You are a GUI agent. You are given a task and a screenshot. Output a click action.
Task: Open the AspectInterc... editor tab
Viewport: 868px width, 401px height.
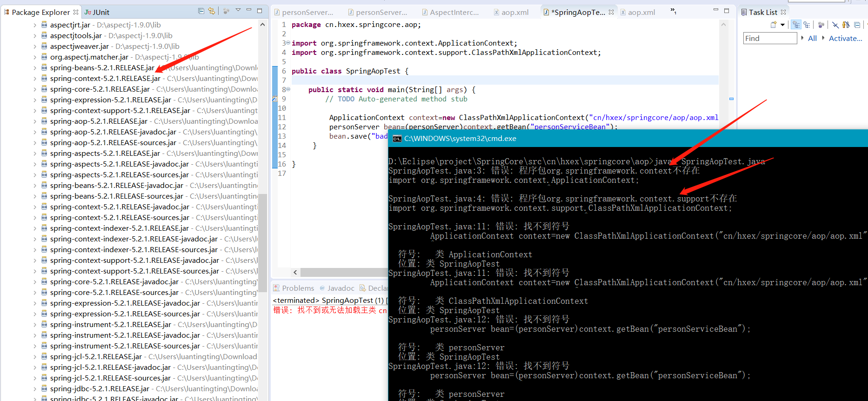(x=450, y=12)
